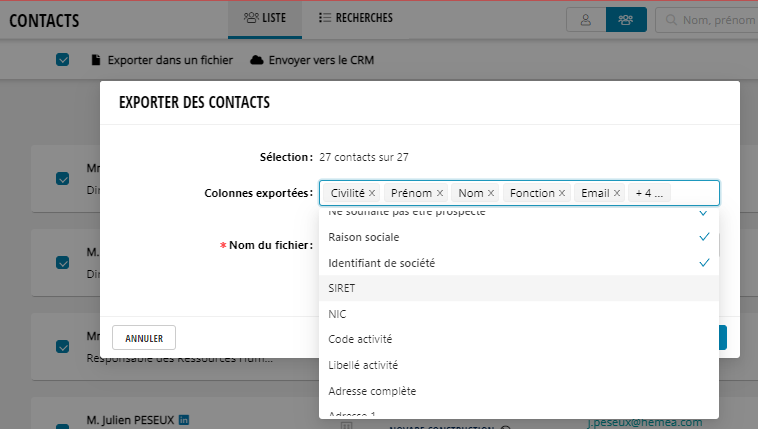Remove the Nom column tag
The height and width of the screenshot is (429, 758).
491,193
